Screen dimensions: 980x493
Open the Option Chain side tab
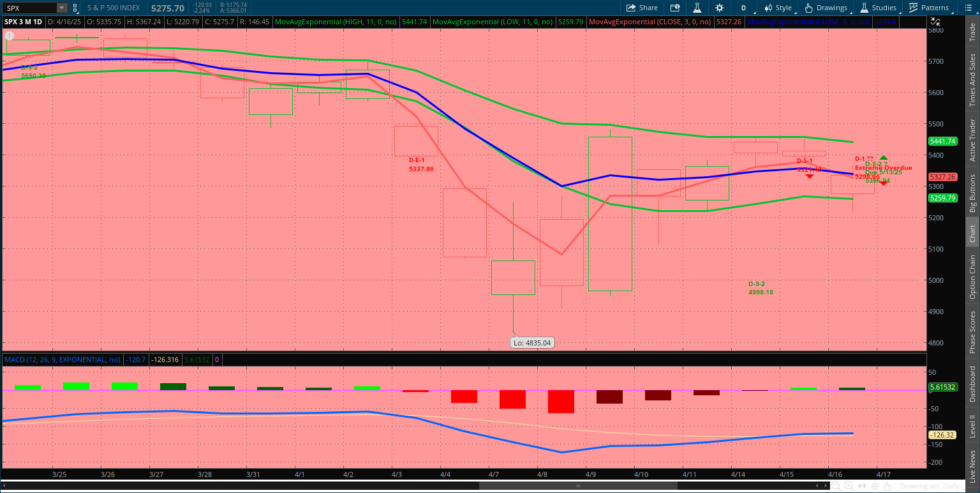972,277
